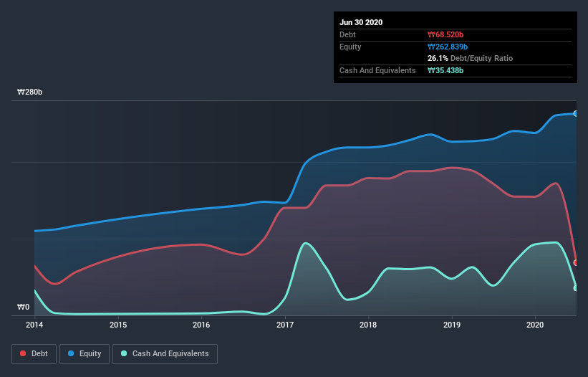The height and width of the screenshot is (377, 588).
Task: Click the ₩68.520b debt value
Action: click(445, 35)
